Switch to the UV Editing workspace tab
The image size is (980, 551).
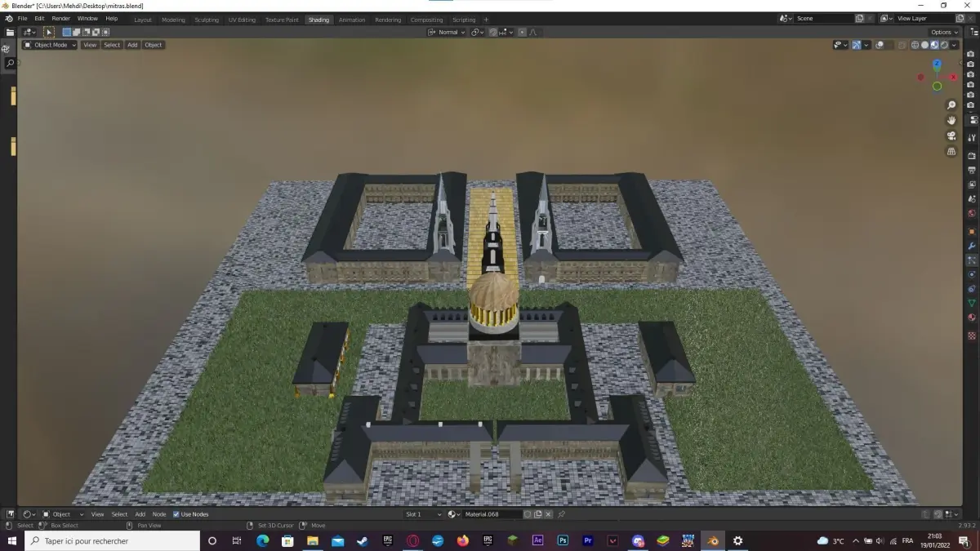(242, 20)
